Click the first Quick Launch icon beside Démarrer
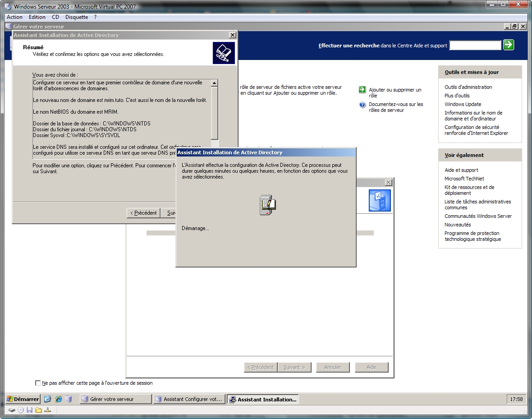The height and width of the screenshot is (419, 532). click(x=47, y=399)
